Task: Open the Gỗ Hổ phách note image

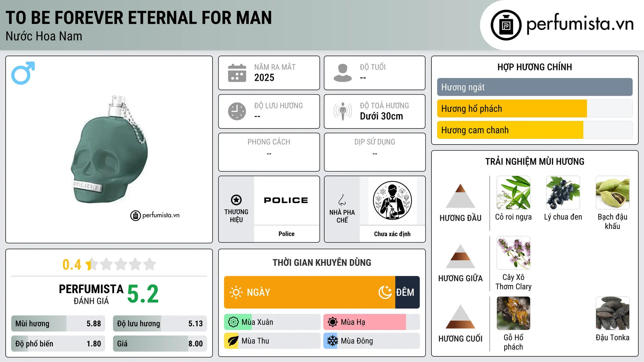Action: click(x=514, y=313)
